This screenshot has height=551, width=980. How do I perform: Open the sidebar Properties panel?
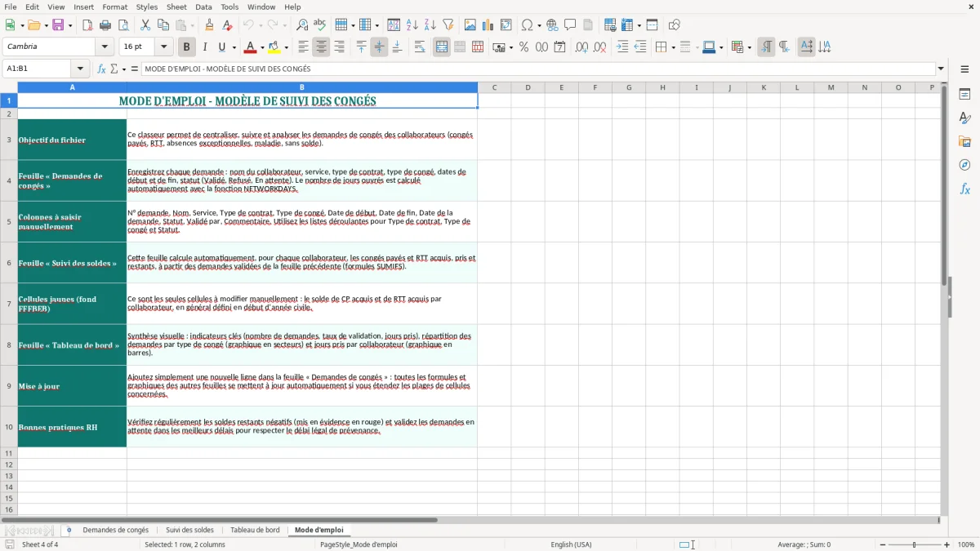click(x=964, y=94)
